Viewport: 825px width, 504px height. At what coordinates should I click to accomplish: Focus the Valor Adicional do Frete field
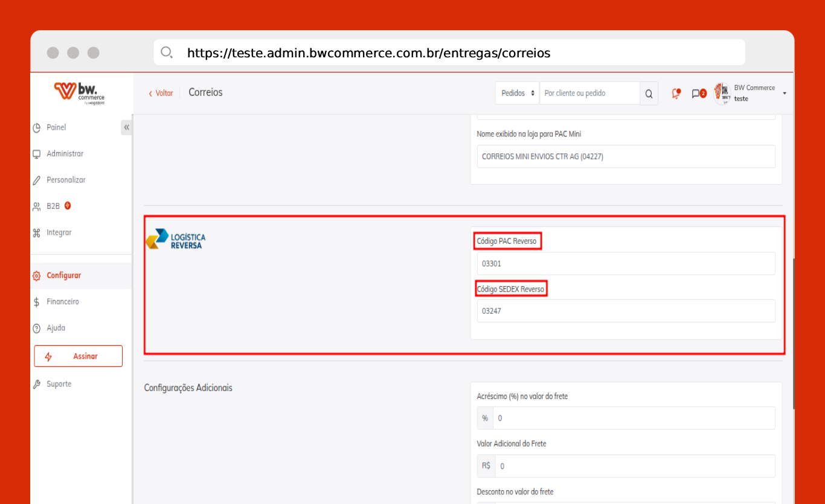634,466
